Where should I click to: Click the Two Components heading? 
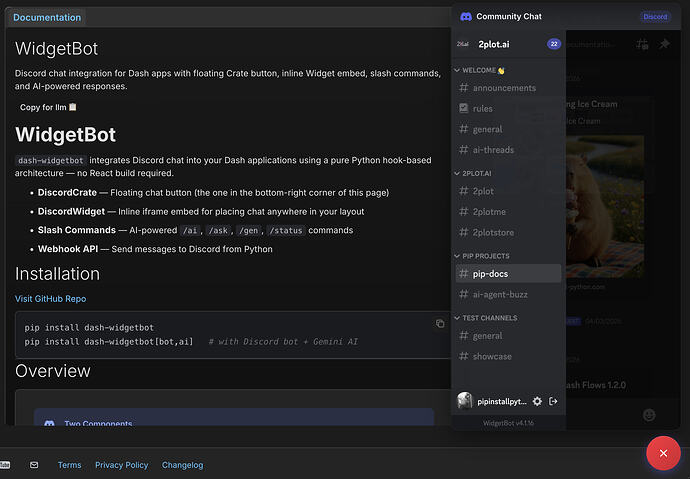pos(98,423)
